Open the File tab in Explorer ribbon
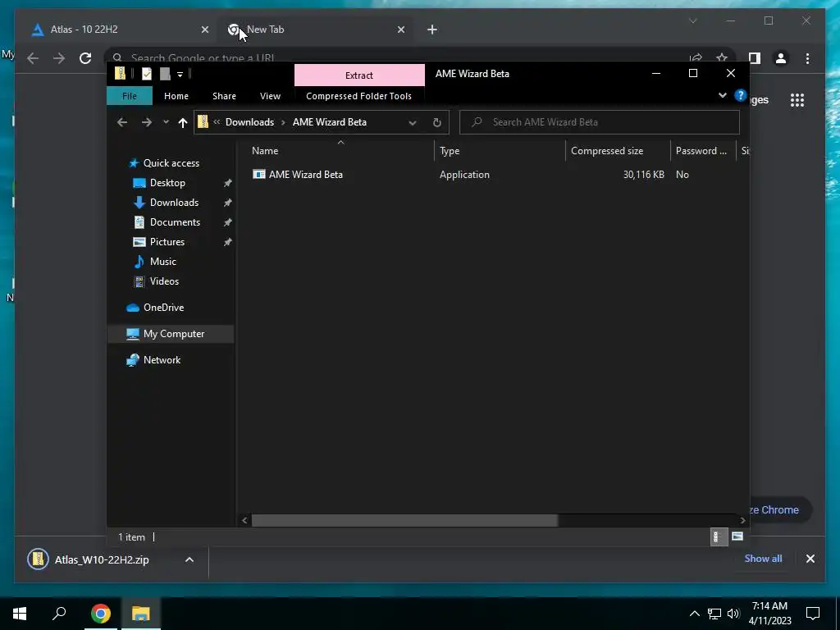This screenshot has height=630, width=840. (x=130, y=96)
